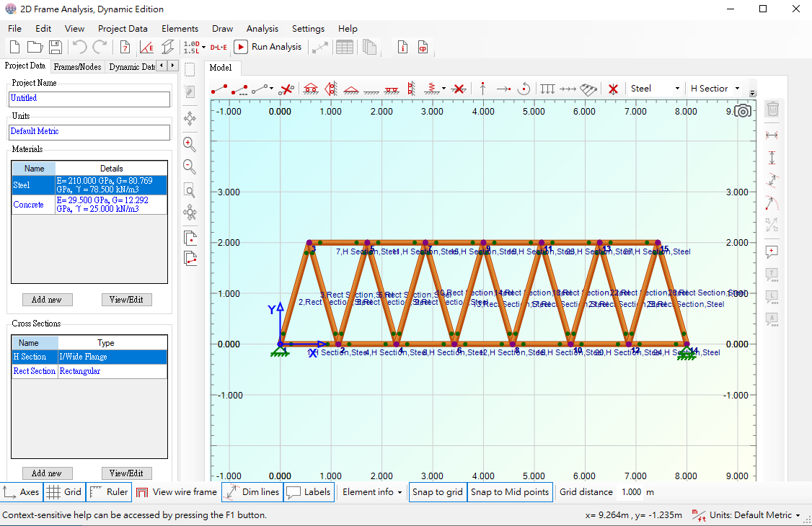Click the camera screenshot icon on canvas

[x=743, y=111]
